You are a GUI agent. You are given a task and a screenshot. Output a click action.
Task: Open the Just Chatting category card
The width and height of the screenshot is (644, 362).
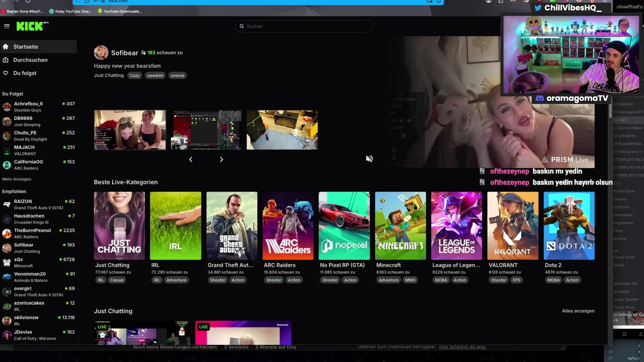pyautogui.click(x=119, y=226)
